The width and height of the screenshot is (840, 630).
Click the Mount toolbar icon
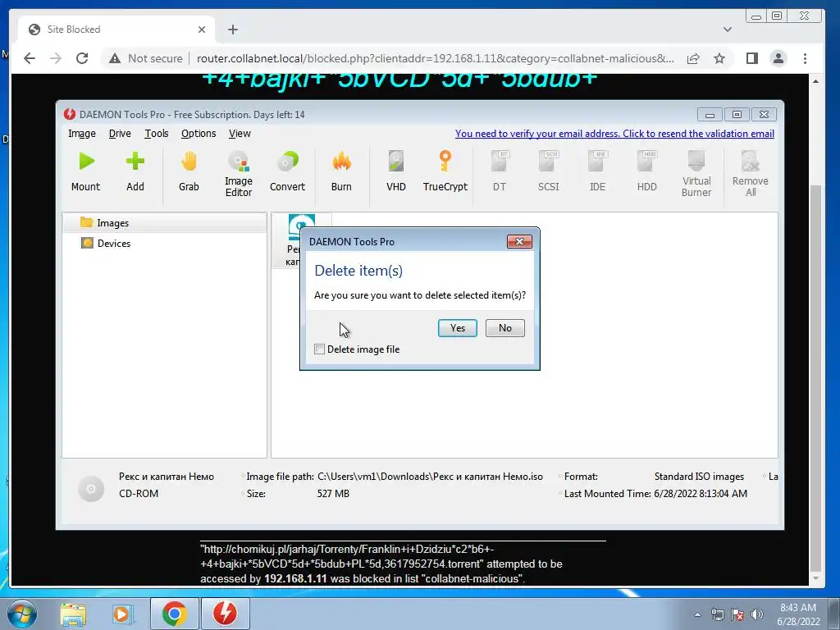pyautogui.click(x=85, y=171)
